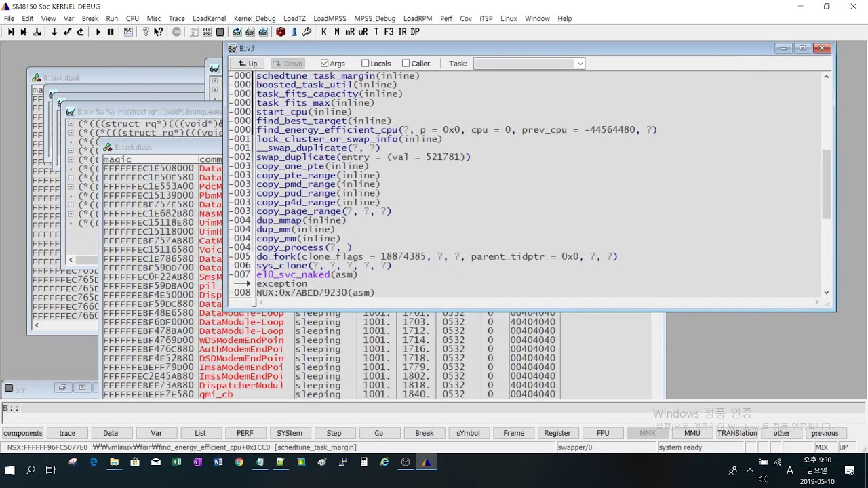The height and width of the screenshot is (488, 868).
Task: Click the Break (pause) toolbar icon
Action: pyautogui.click(x=111, y=32)
